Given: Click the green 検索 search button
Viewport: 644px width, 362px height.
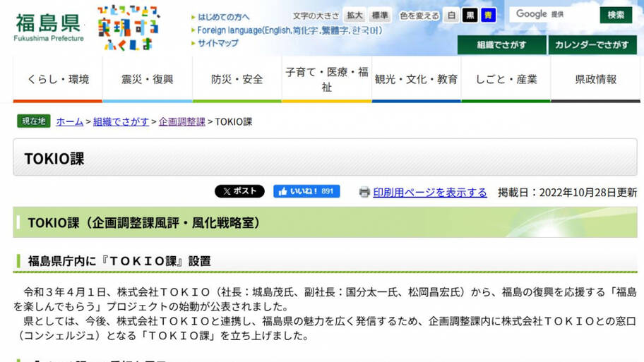Looking at the screenshot, I should 616,16.
